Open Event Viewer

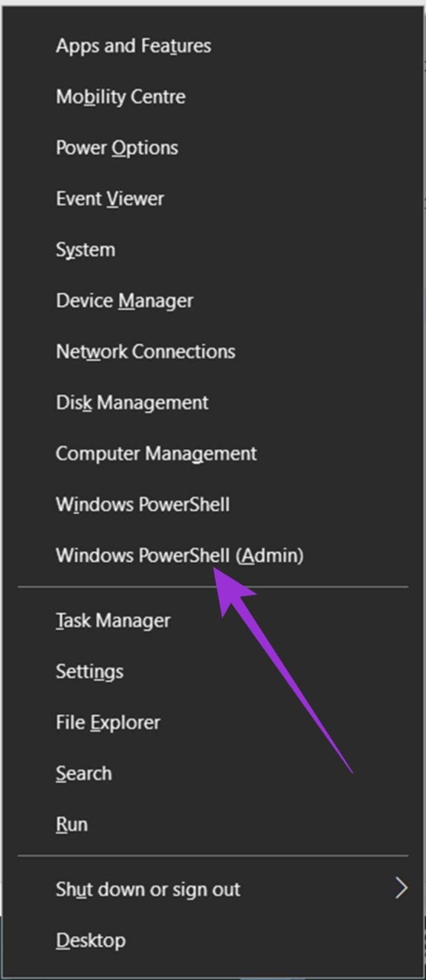110,198
